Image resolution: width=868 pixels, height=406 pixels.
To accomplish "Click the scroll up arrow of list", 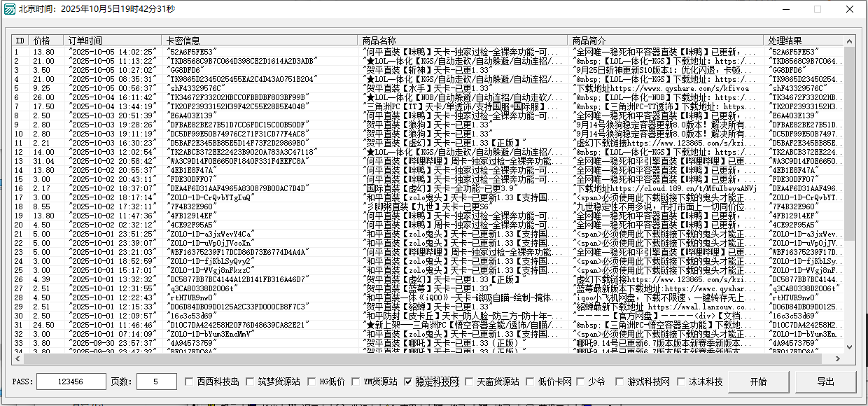I will pos(850,41).
